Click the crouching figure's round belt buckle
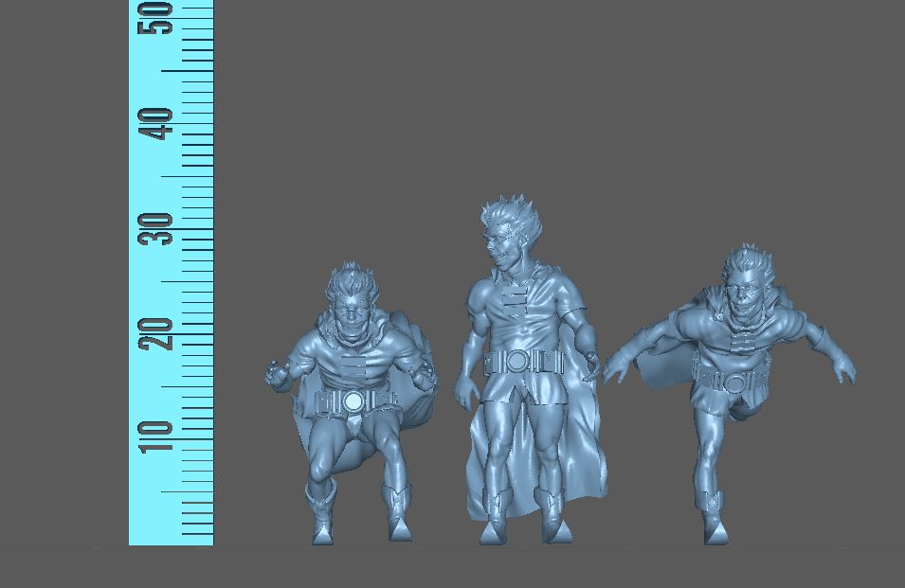Screen dimensions: 905x588 (353, 401)
